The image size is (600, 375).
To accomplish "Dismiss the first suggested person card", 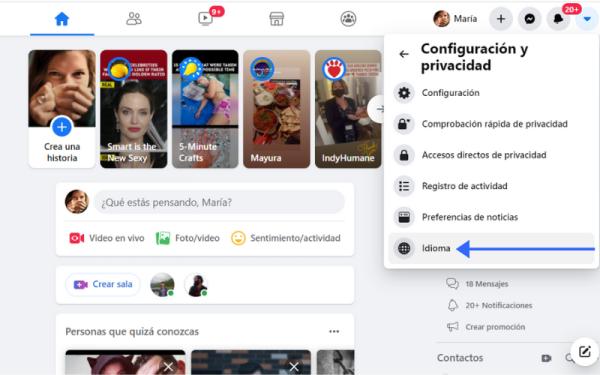I will click(168, 367).
